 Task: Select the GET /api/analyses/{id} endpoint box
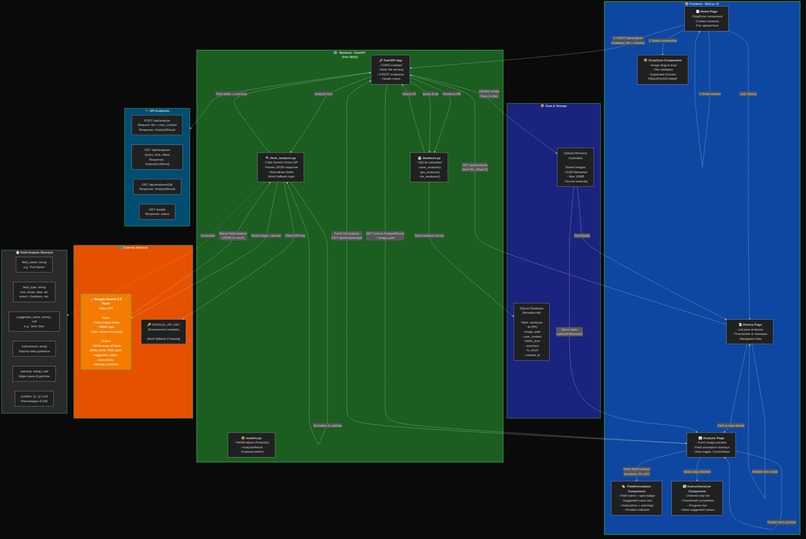(x=157, y=187)
